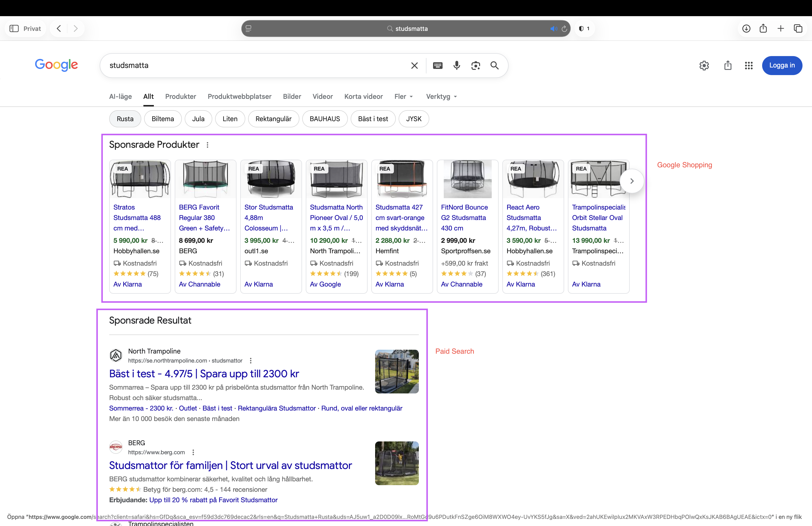Open the on-screen keyboard input tool

pyautogui.click(x=438, y=66)
